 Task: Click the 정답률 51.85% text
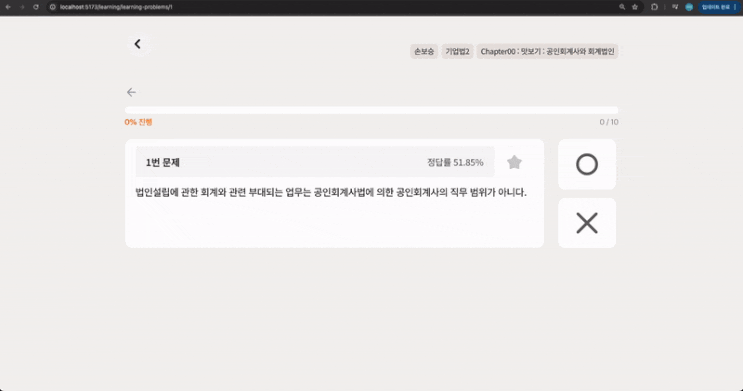[455, 163]
